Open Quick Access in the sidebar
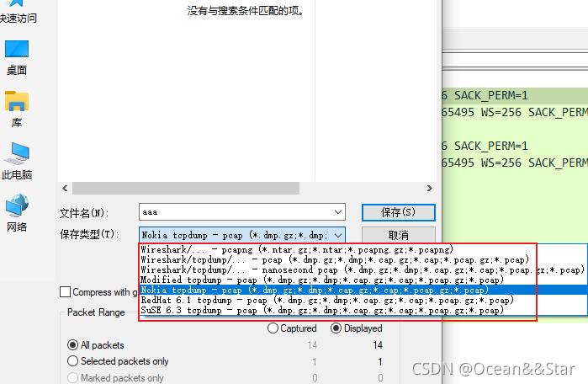The width and height of the screenshot is (588, 384). 17,11
